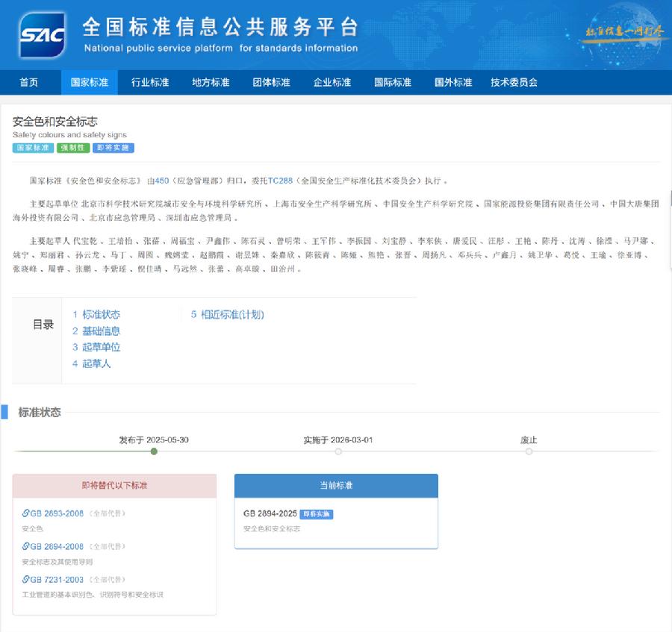Image resolution: width=672 pixels, height=632 pixels.
Task: Open the 行业标准 tab
Action: (x=149, y=82)
